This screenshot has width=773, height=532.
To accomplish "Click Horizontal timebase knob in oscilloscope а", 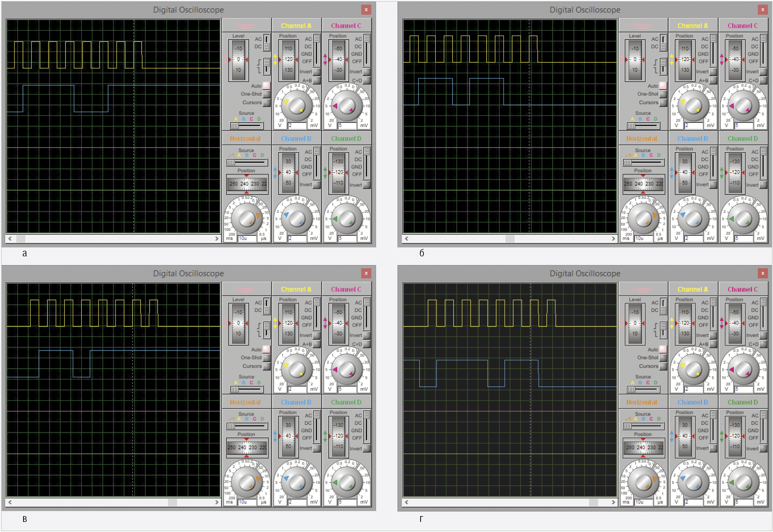I will (x=247, y=219).
